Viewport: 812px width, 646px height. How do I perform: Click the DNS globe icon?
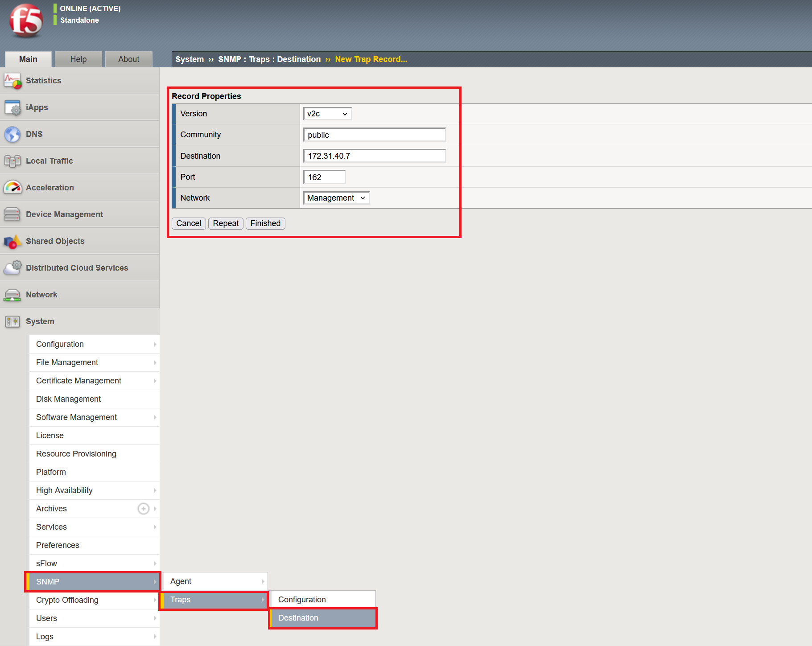pyautogui.click(x=12, y=134)
